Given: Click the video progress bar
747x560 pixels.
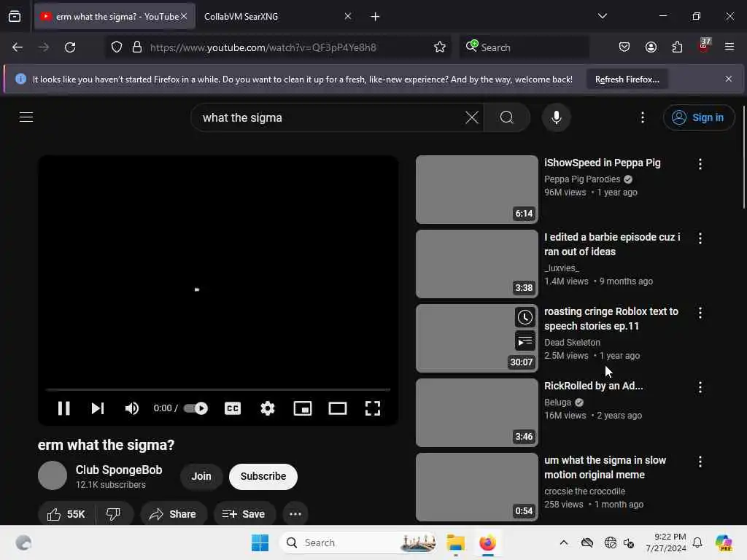Looking at the screenshot, I should [x=218, y=389].
